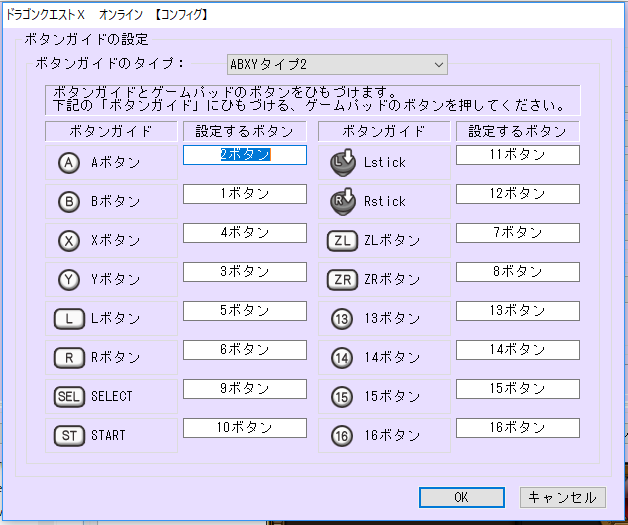Select the X button field showing 4ボタン
This screenshot has width=628, height=525.
tap(245, 233)
